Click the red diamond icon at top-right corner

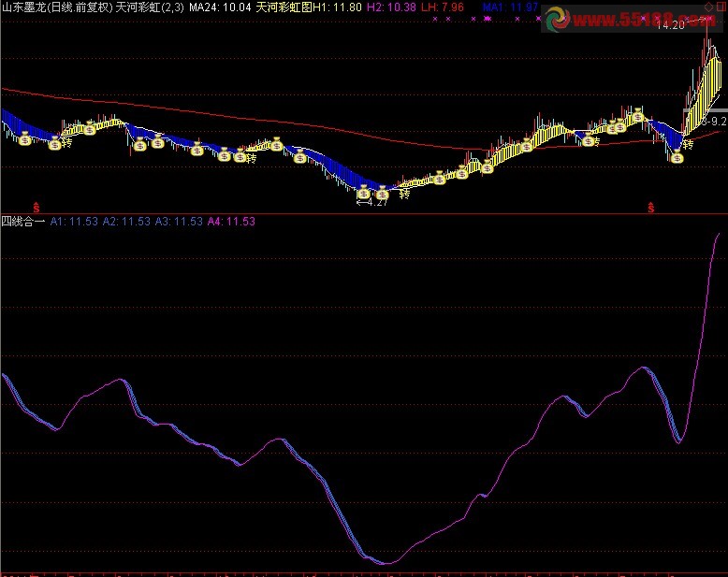coord(709,7)
